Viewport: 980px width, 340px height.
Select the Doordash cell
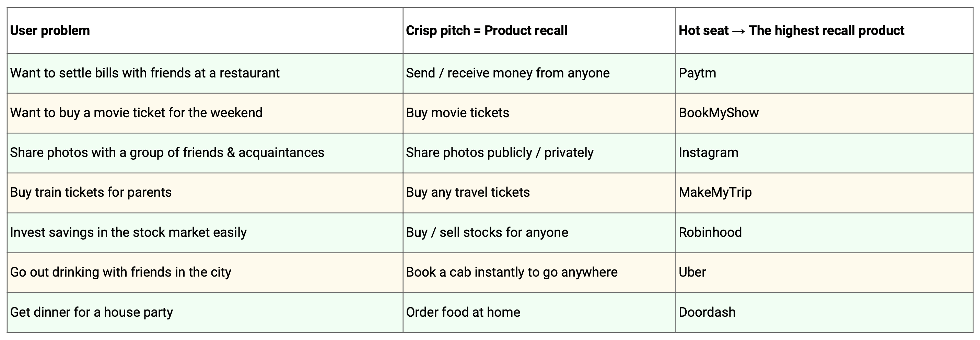point(824,313)
